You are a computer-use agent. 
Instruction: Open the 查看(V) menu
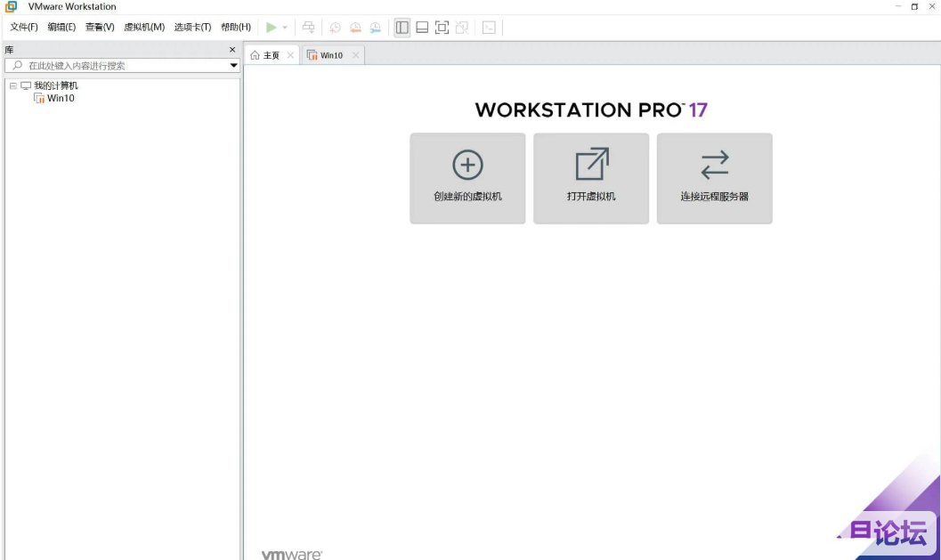pos(100,27)
